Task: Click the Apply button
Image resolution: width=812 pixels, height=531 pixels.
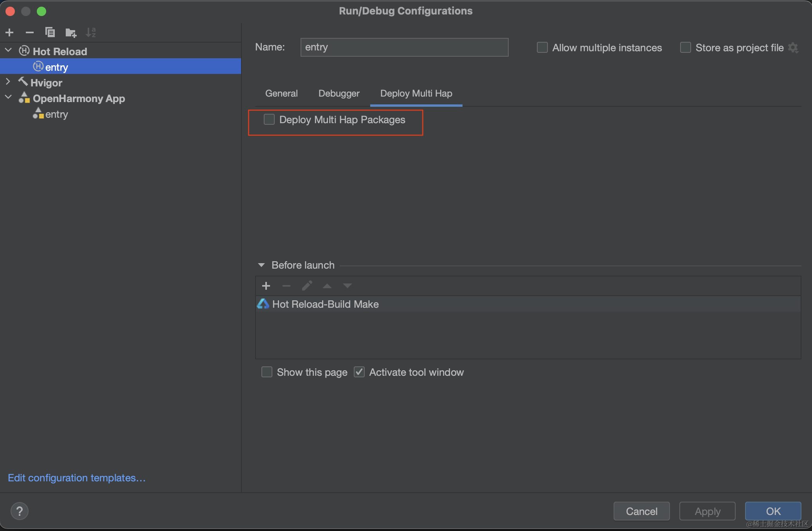Action: (707, 510)
